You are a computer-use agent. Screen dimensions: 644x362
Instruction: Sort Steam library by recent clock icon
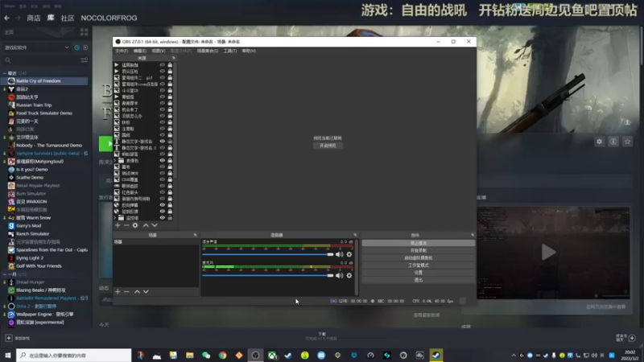tap(76, 47)
